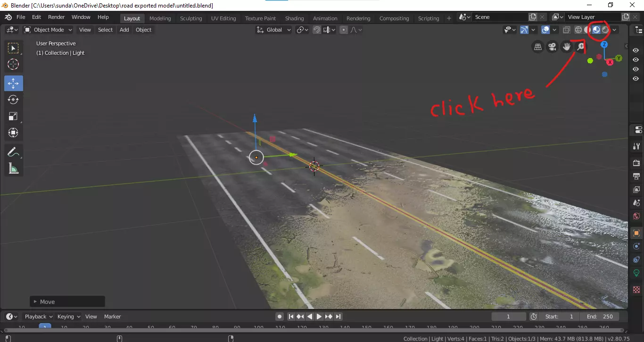Click the hand pan view button
Image resolution: width=644 pixels, height=342 pixels.
[567, 47]
